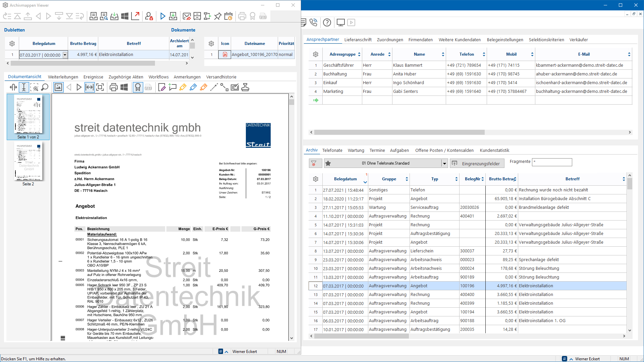644x362 pixels.
Task: Click the user lock permissions icon
Action: tap(149, 16)
